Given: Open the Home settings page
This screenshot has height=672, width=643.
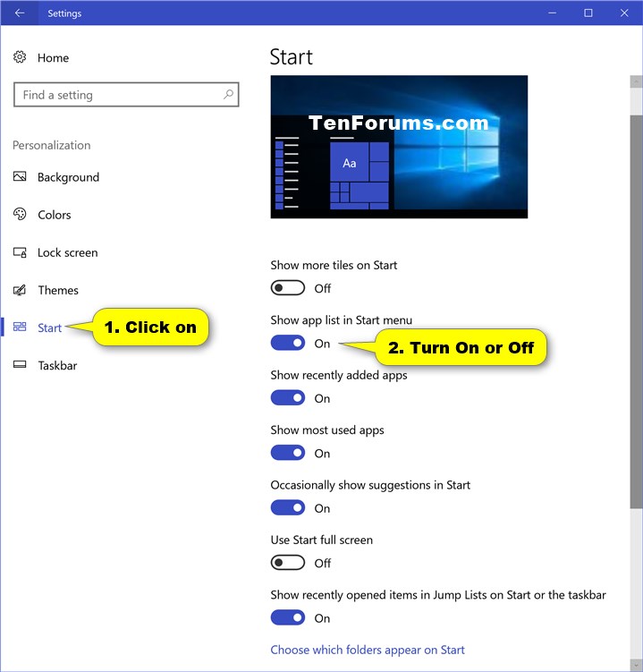Looking at the screenshot, I should tap(53, 57).
